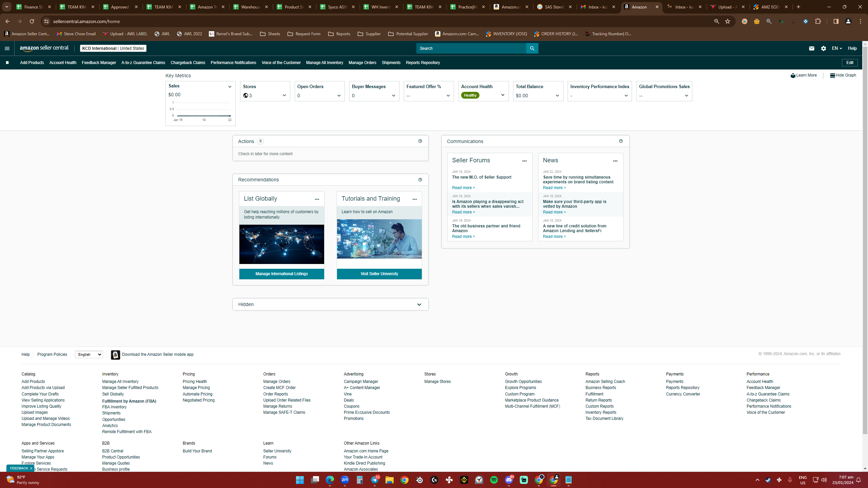Image resolution: width=868 pixels, height=488 pixels.
Task: Open Program Policies footer link
Action: pos(52,354)
